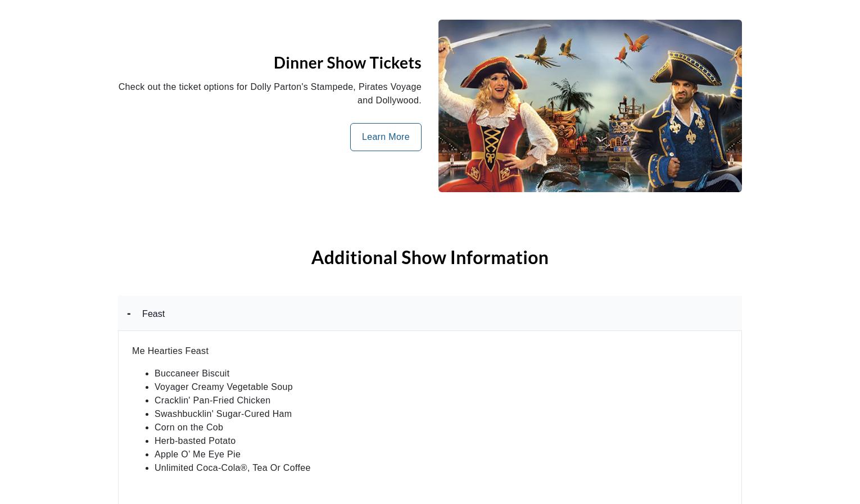Click Cracklin' Pan-Fried Chicken list item
Screen dimensions: 860x504
[212, 401]
